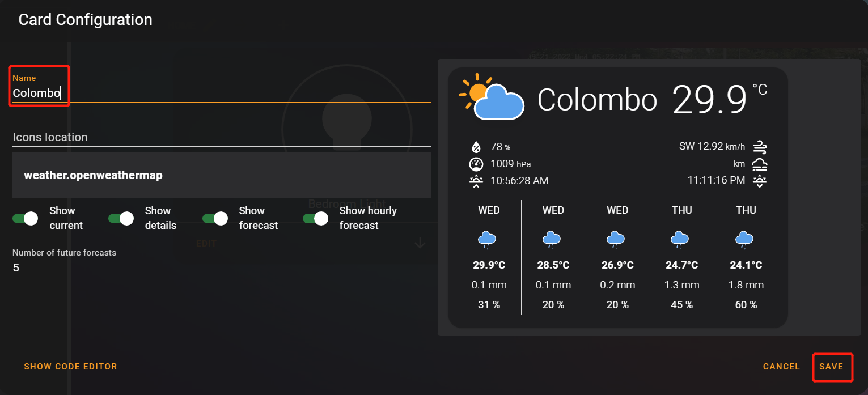Click the down arrow behind the dialog
Screen dimensions: 868x395
pos(420,243)
